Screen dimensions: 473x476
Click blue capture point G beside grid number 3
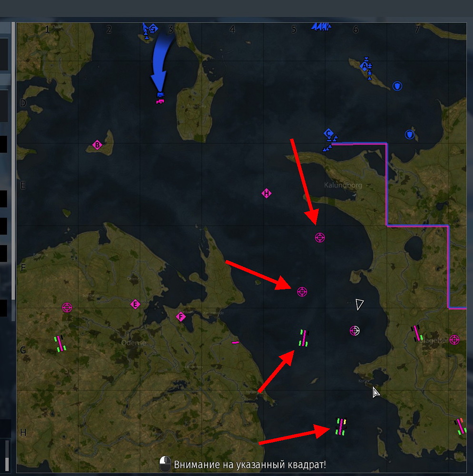tap(153, 29)
